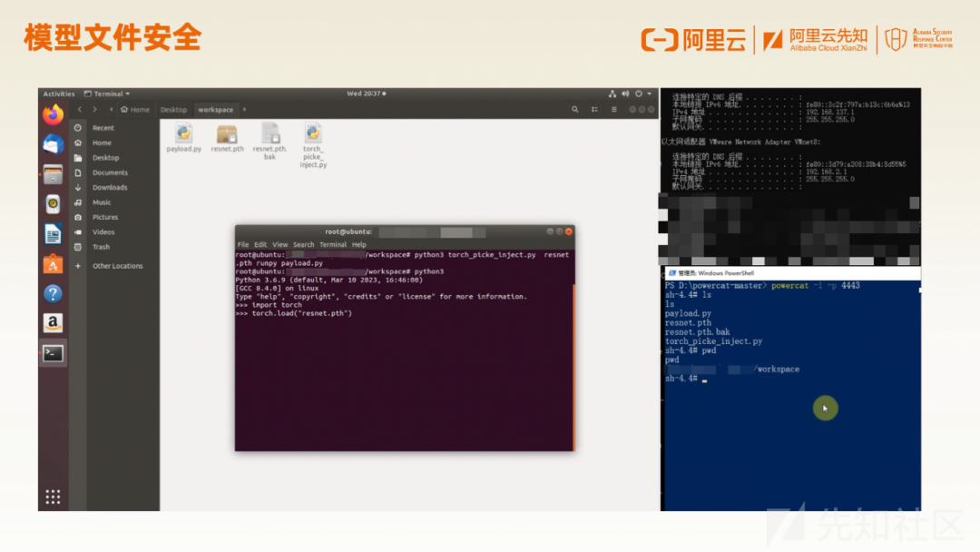
Task: Show Applications grid at dock bottom
Action: tap(54, 497)
